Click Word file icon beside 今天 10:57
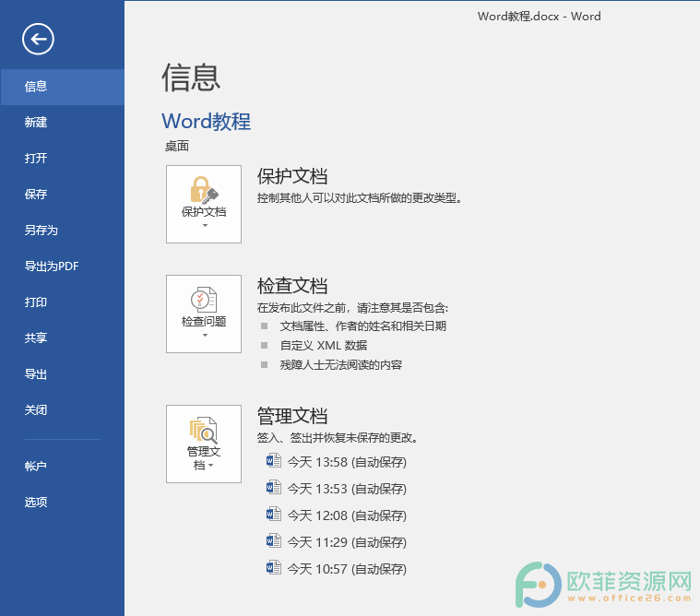 pos(274,568)
